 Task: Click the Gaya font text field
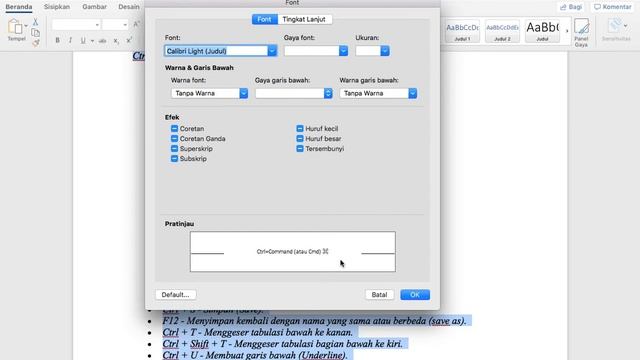coord(312,51)
